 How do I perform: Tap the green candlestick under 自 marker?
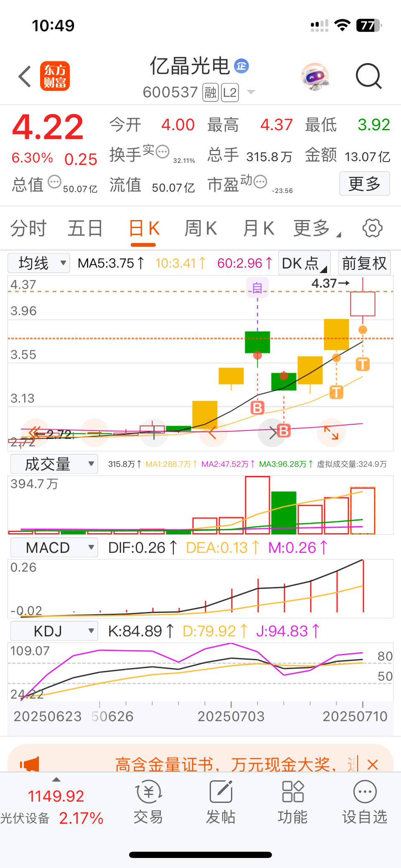tap(257, 342)
